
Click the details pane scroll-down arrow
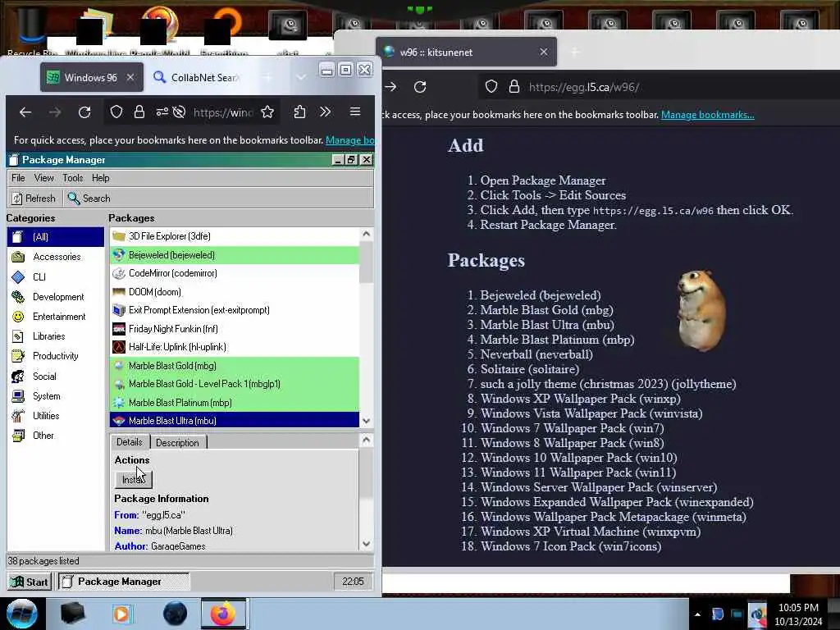(367, 544)
